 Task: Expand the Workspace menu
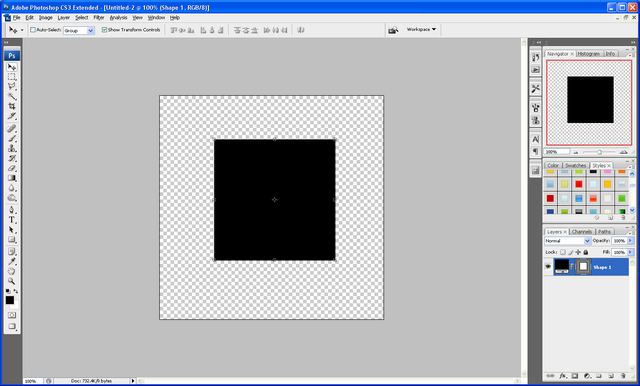(421, 29)
